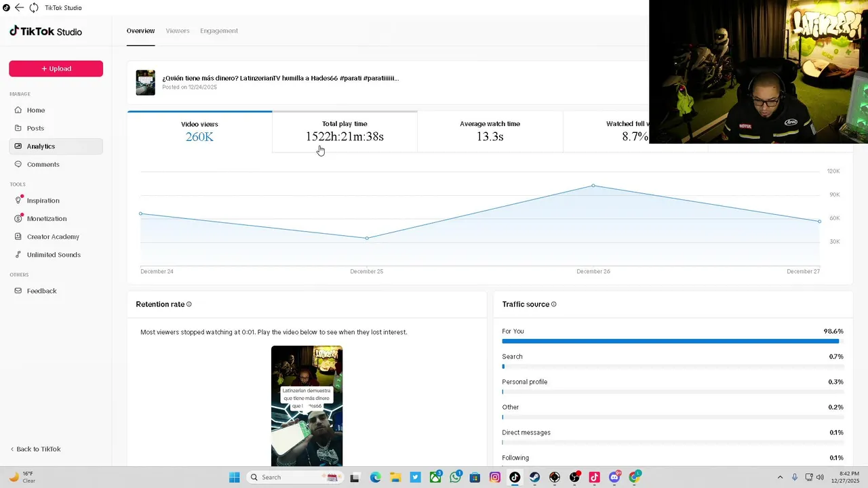Click the 'Other' traffic row label

[511, 407]
